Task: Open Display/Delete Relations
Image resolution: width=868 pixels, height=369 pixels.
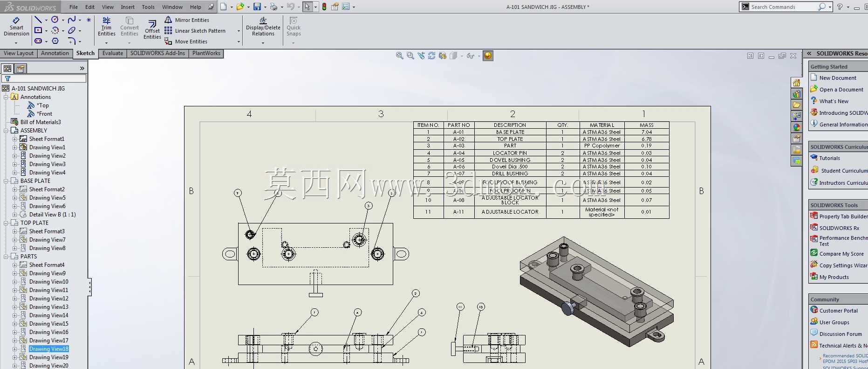Action: pyautogui.click(x=263, y=27)
